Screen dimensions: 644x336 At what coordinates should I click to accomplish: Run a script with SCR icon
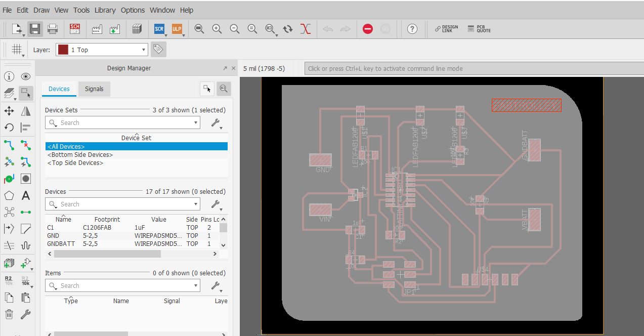(x=159, y=29)
